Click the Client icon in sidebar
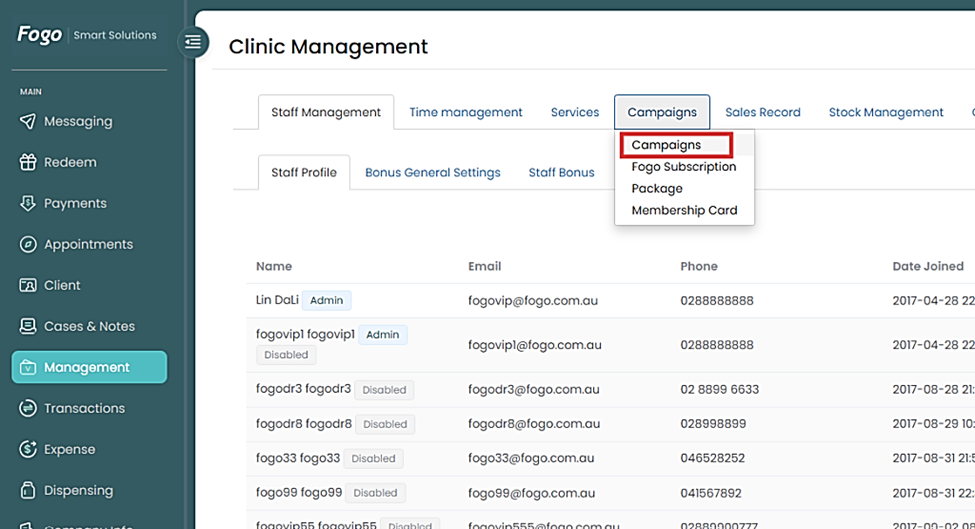Image resolution: width=975 pixels, height=529 pixels. (28, 285)
